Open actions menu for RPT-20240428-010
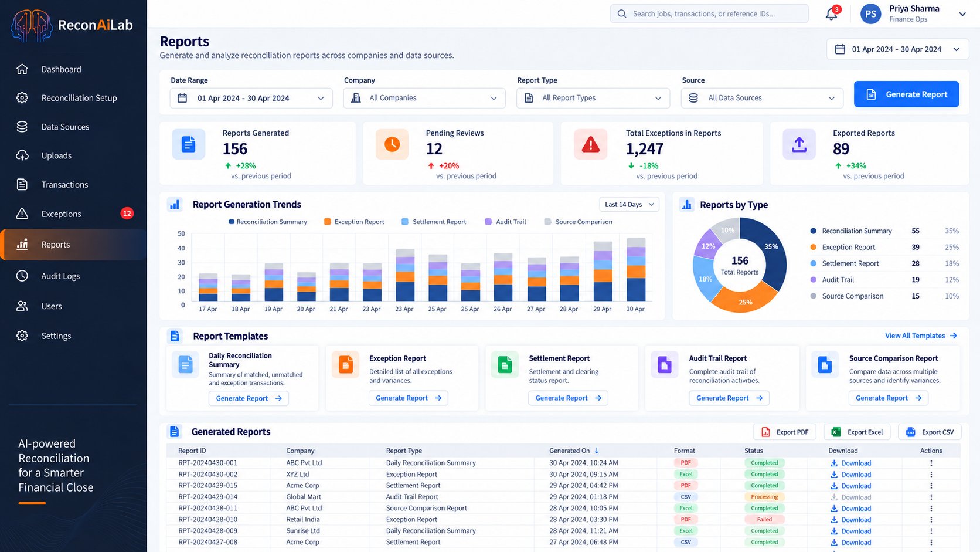The width and height of the screenshot is (980, 552). (x=931, y=520)
